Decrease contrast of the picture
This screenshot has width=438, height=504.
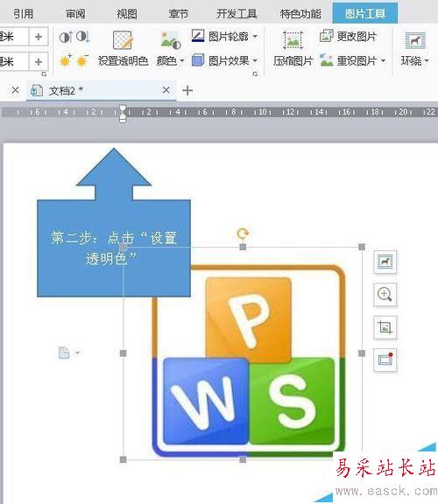click(83, 38)
